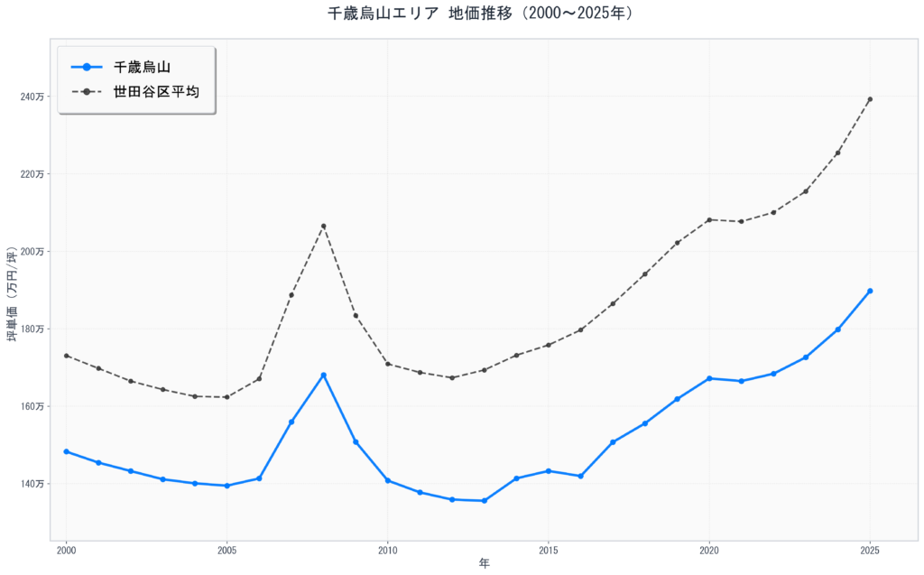Select the 世田谷区平均 legend label text
This screenshot has width=924, height=575.
click(156, 92)
